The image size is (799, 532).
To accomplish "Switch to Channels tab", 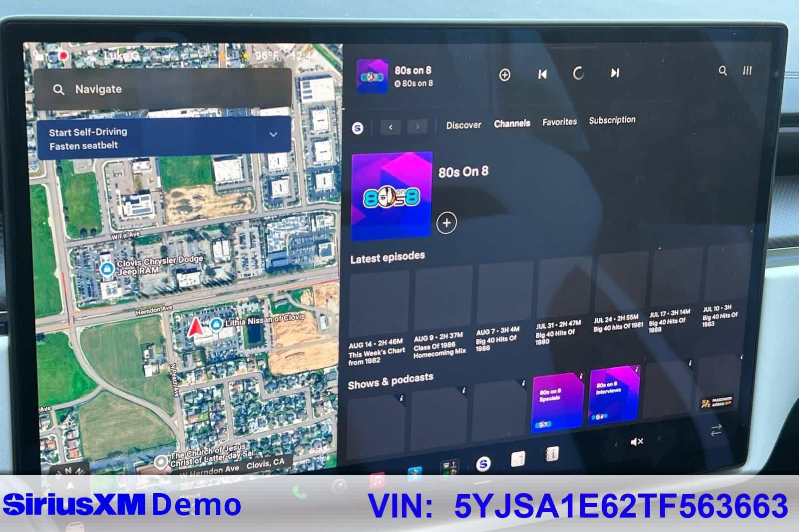I will coord(512,123).
